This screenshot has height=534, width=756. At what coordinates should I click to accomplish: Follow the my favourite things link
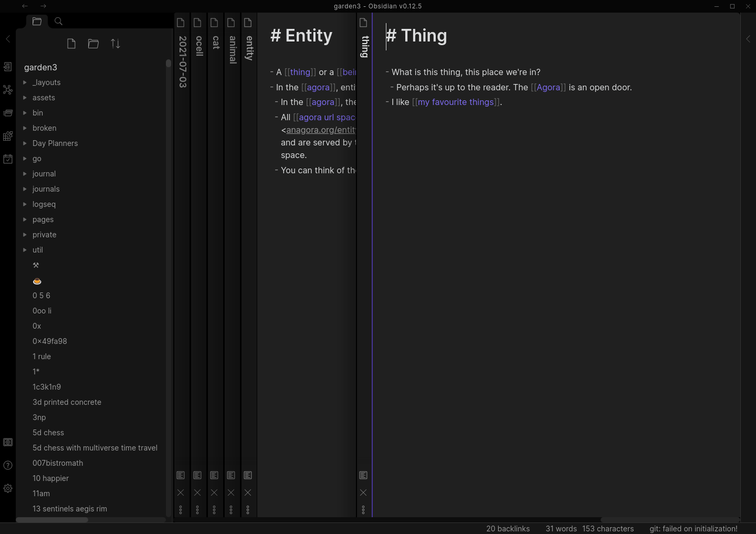click(x=456, y=102)
